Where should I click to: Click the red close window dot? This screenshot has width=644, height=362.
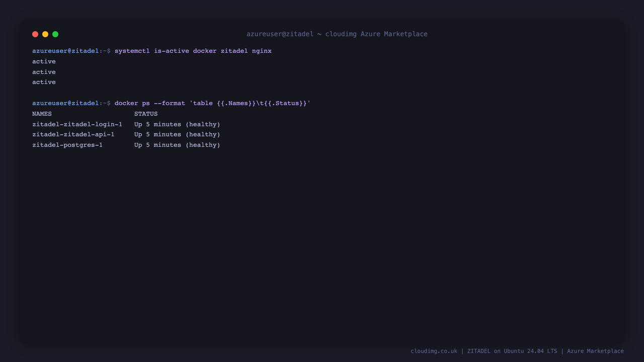tap(35, 34)
